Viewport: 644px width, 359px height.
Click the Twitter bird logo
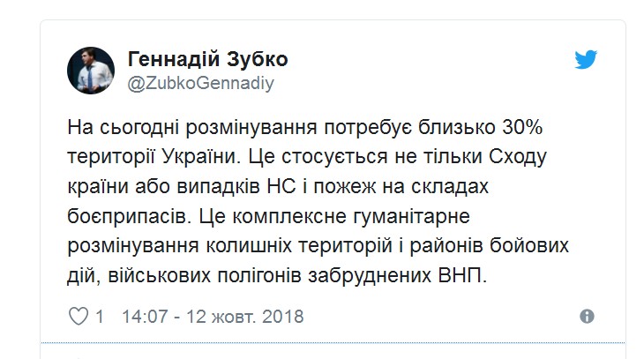coord(587,60)
